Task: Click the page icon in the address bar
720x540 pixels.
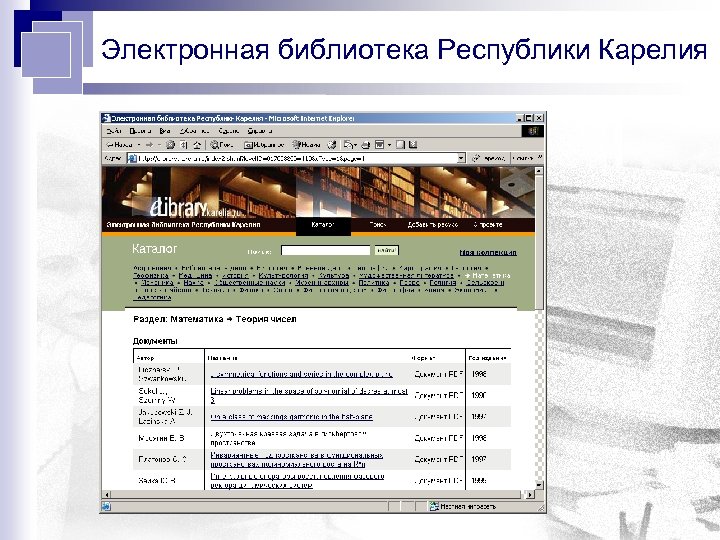Action: tap(132, 158)
